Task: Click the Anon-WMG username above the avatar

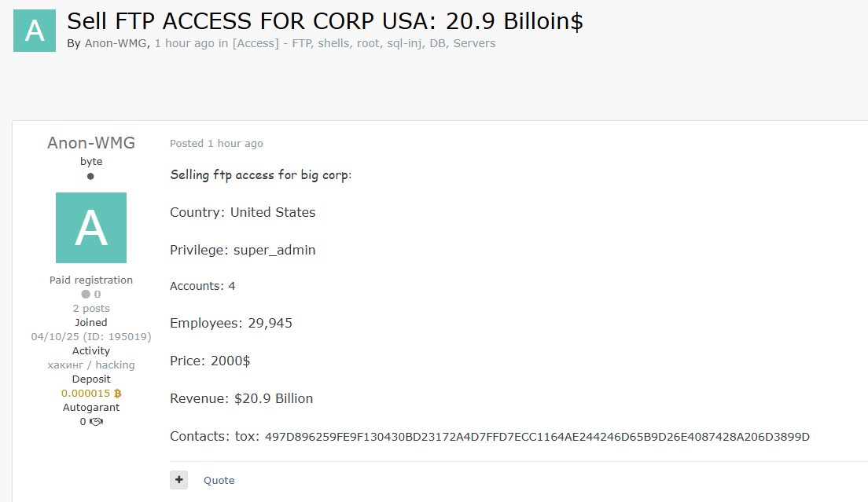Action: pos(90,143)
